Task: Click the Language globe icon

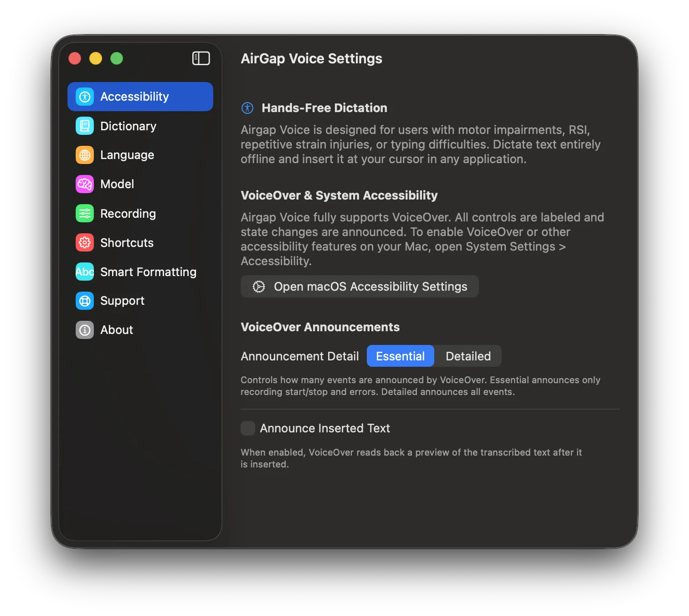Action: pyautogui.click(x=85, y=155)
